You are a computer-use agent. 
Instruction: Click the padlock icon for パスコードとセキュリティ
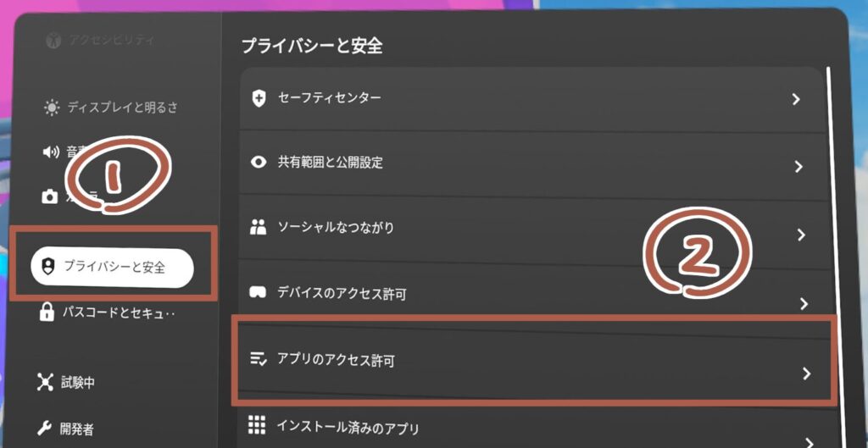pos(47,312)
